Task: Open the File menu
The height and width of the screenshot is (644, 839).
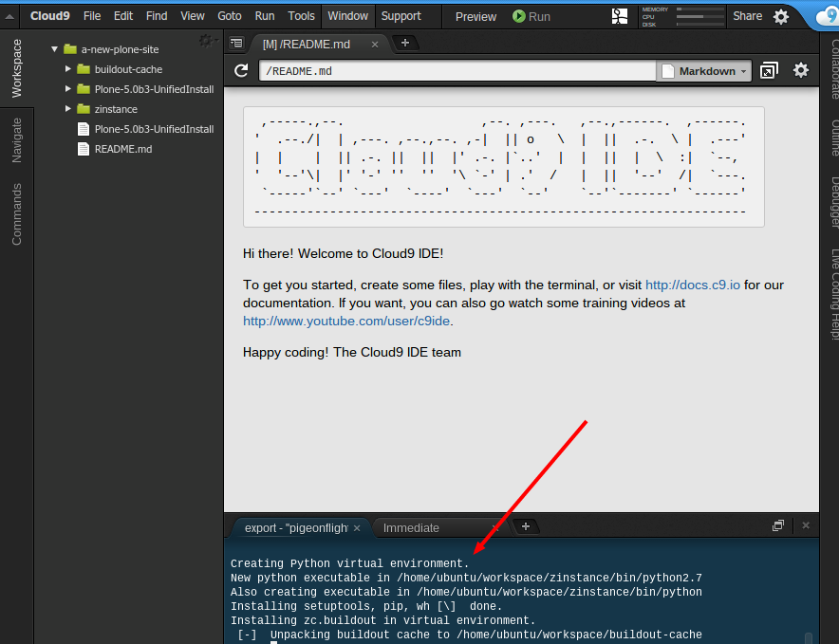Action: 92,16
